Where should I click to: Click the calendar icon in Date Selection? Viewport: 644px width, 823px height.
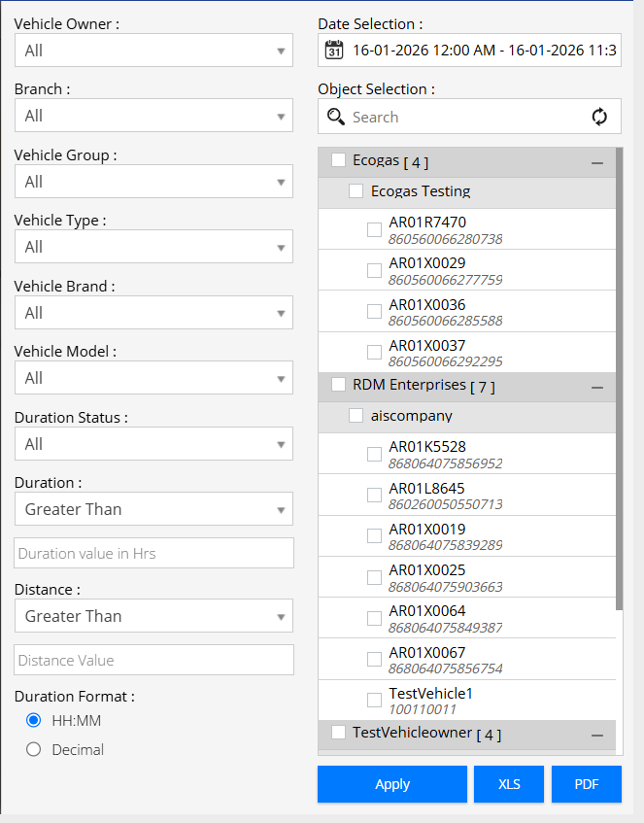pyautogui.click(x=334, y=51)
